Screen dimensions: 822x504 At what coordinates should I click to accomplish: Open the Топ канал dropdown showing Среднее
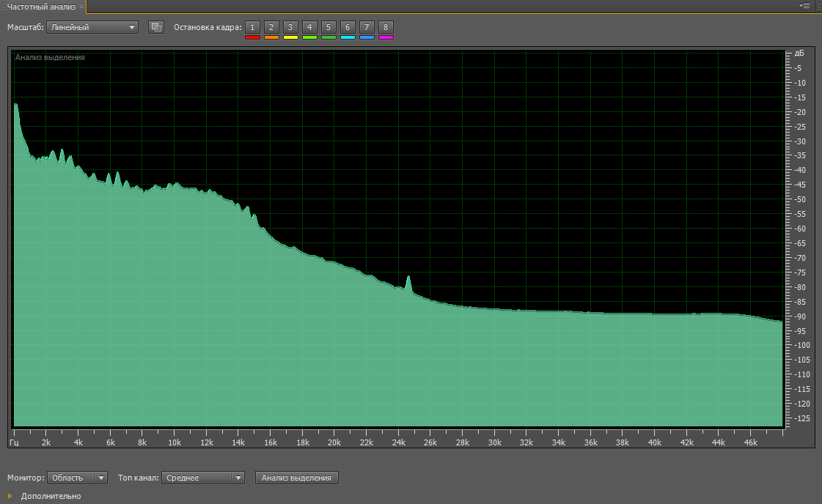click(x=202, y=478)
